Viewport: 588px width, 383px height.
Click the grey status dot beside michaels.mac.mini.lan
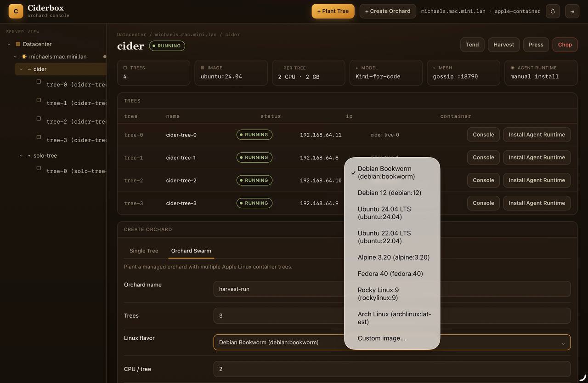coord(105,57)
